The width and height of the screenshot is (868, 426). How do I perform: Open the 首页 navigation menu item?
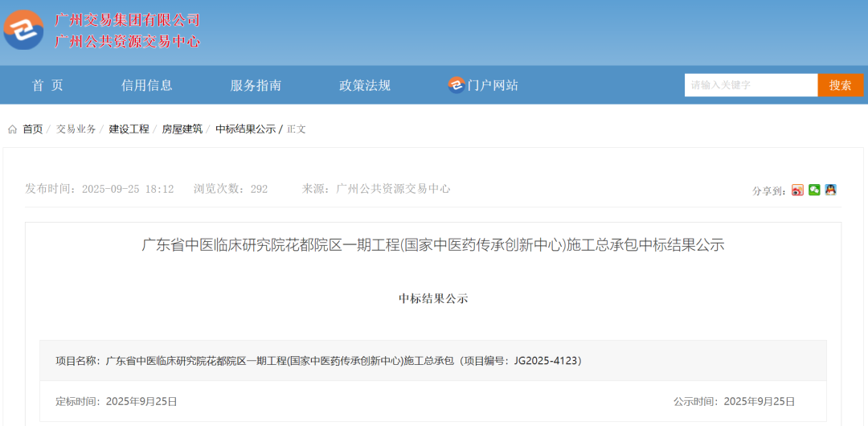(x=47, y=85)
